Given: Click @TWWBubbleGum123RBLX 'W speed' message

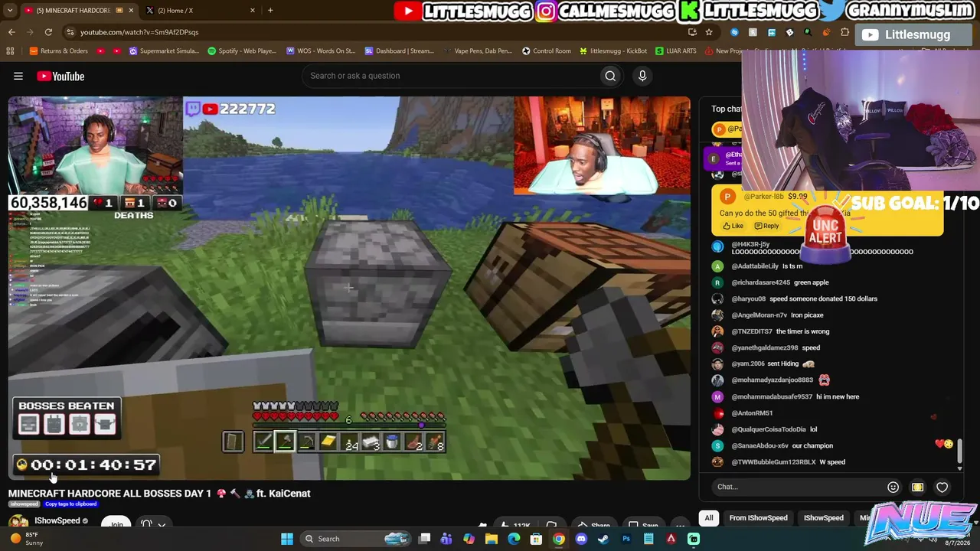Looking at the screenshot, I should pos(779,462).
